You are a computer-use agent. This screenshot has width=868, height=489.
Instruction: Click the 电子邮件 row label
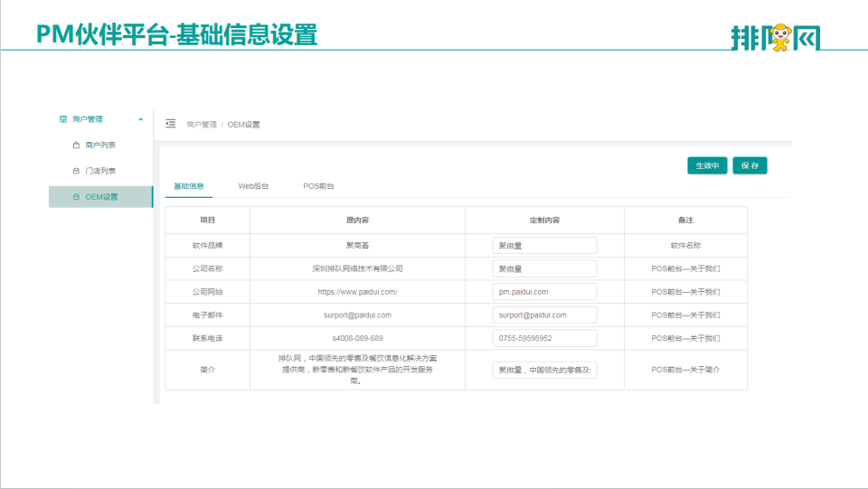[208, 315]
